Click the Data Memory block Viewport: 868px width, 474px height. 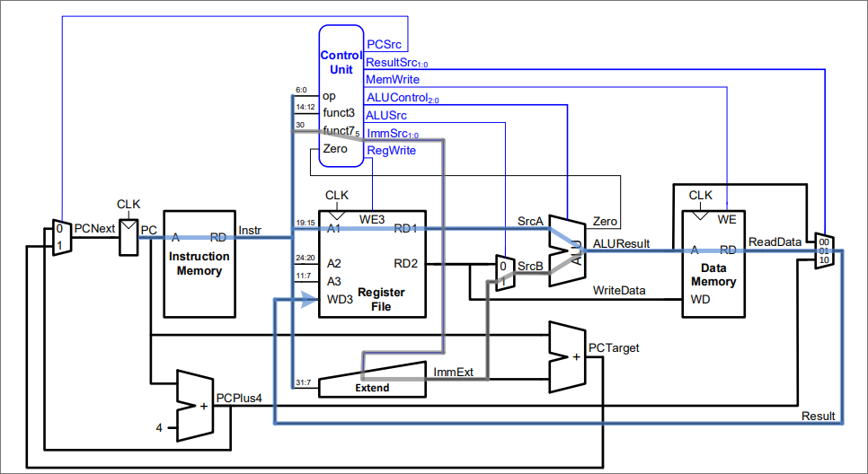pyautogui.click(x=713, y=264)
